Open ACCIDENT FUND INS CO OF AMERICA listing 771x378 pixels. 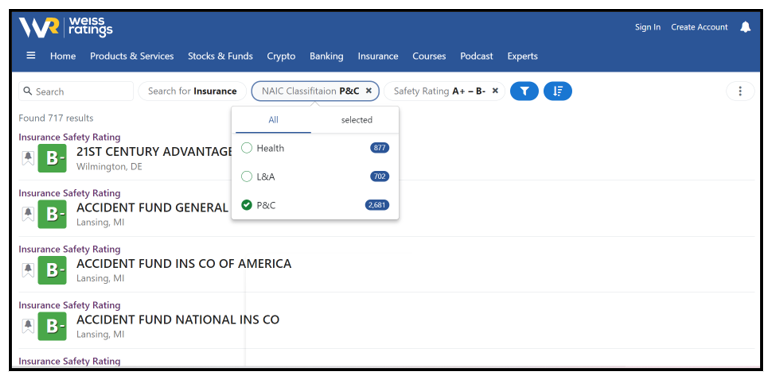click(184, 263)
